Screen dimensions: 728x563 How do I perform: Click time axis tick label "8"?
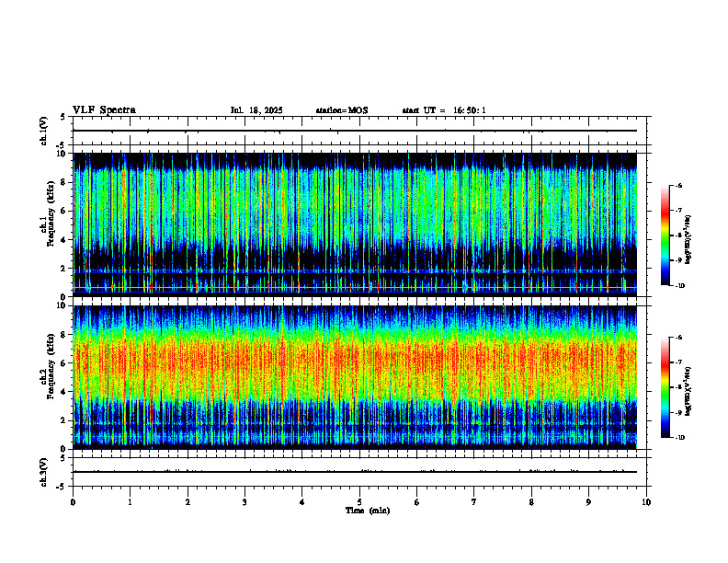coord(531,502)
